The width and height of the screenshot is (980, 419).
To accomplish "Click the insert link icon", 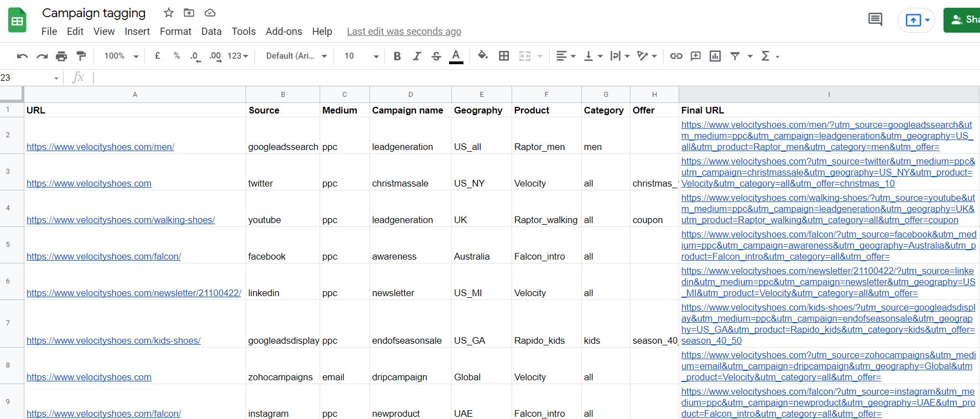I will (x=676, y=56).
